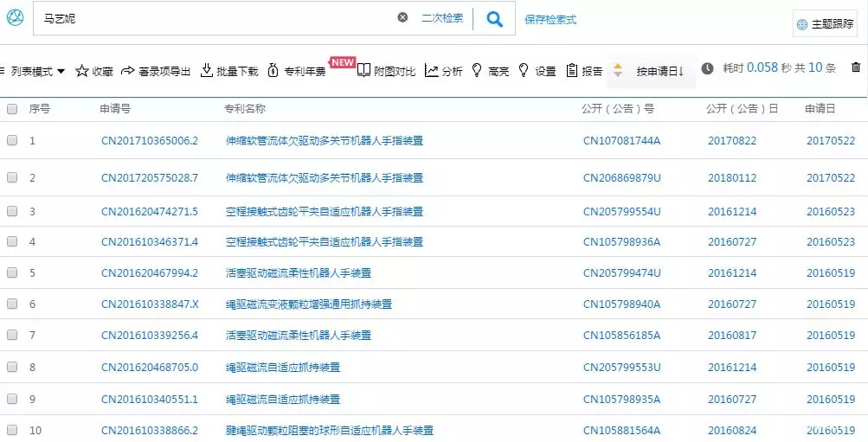Check the checkbox for row 9
The width and height of the screenshot is (868, 442).
pos(12,399)
